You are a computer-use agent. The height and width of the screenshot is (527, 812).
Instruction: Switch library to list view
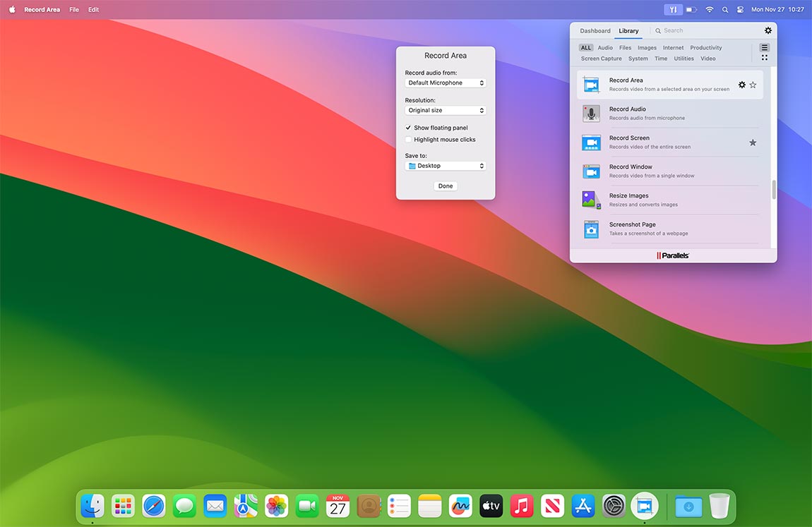764,48
